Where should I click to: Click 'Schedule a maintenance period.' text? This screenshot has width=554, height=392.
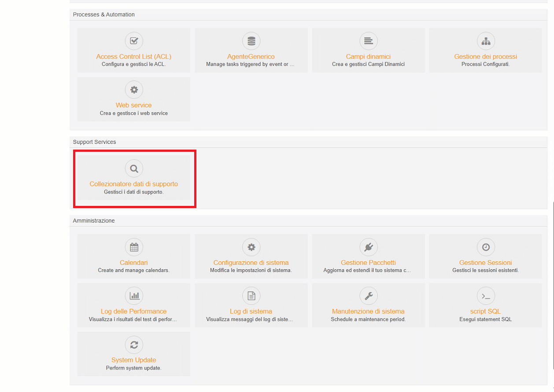pos(368,319)
